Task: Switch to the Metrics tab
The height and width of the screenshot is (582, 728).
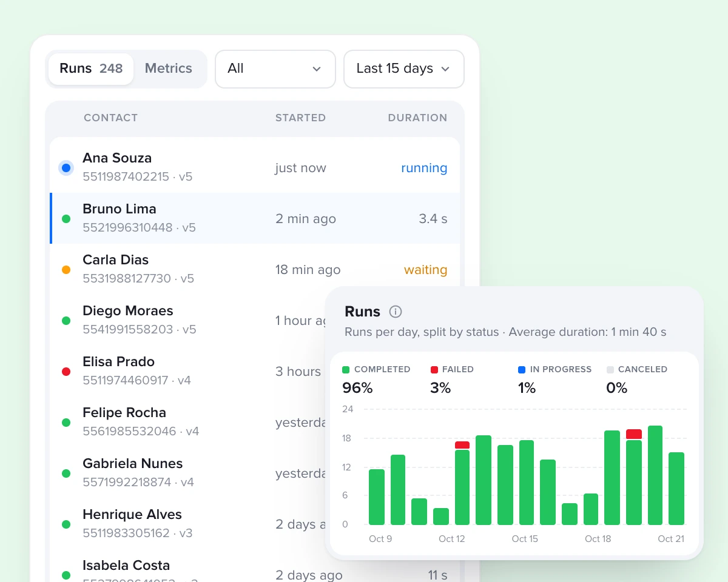Action: click(x=169, y=69)
